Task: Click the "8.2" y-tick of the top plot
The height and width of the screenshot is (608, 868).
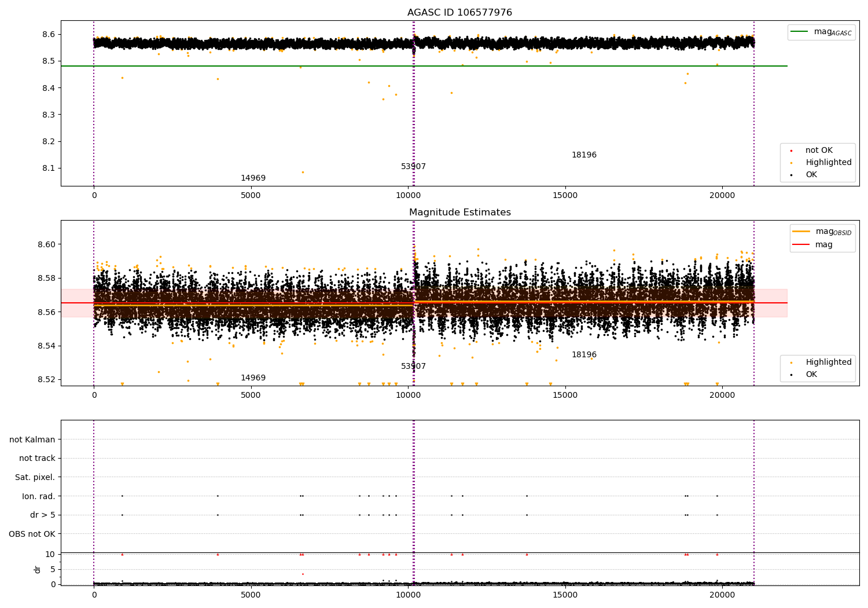Action: 49,142
